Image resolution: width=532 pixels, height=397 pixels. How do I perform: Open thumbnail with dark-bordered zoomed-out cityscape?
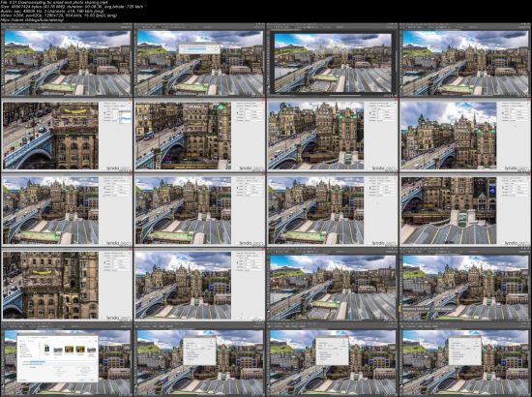pyautogui.click(x=333, y=60)
